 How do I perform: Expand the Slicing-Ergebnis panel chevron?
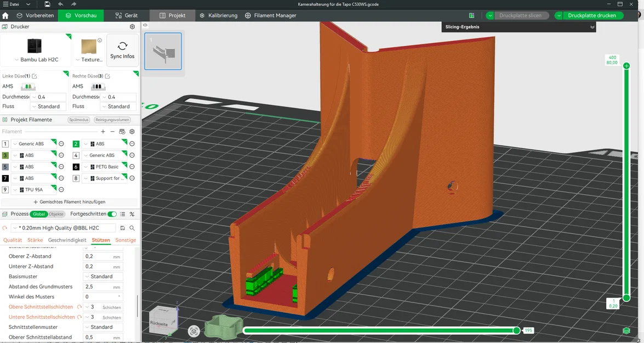pos(592,27)
